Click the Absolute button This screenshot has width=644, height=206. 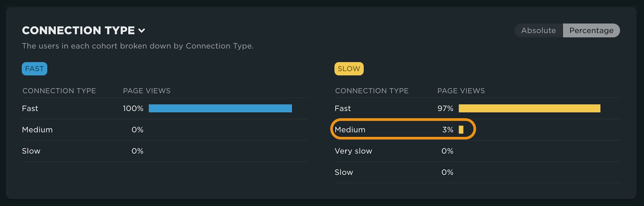point(538,30)
